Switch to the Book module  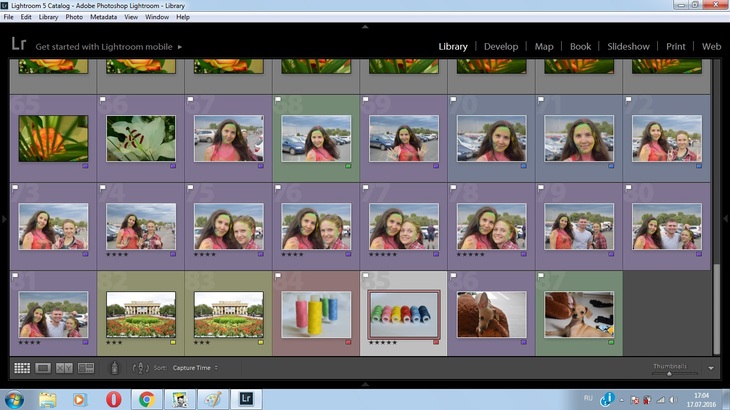pyautogui.click(x=580, y=47)
